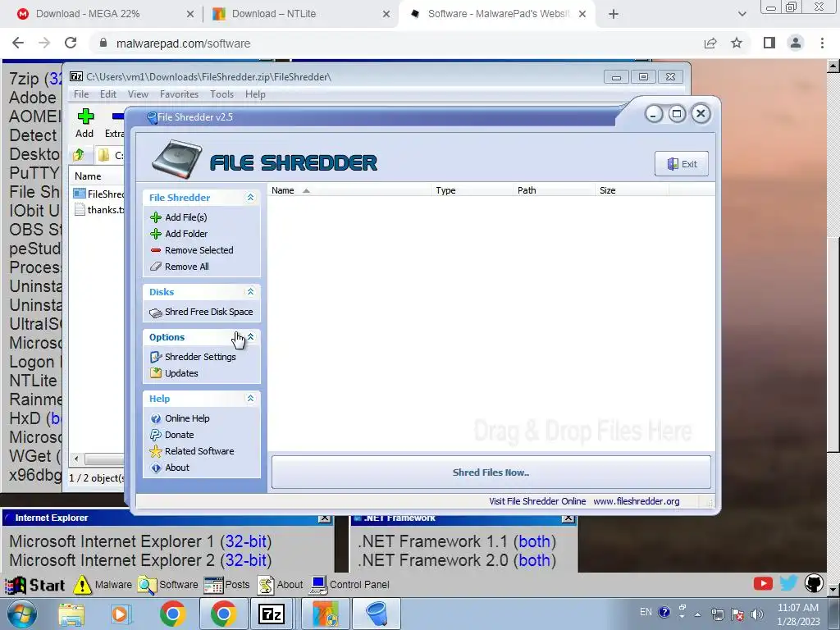Click the Add File(s) green plus icon
Image resolution: width=840 pixels, height=630 pixels.
pos(156,217)
